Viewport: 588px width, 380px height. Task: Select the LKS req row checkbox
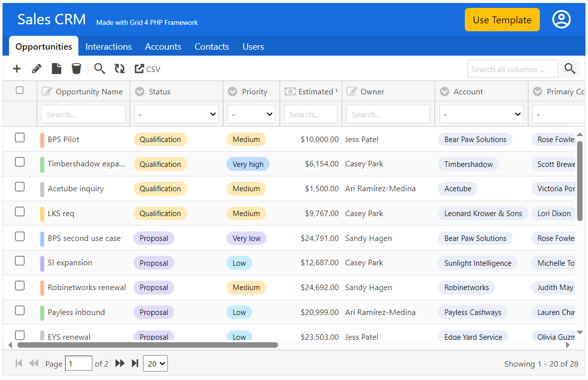[x=19, y=212]
